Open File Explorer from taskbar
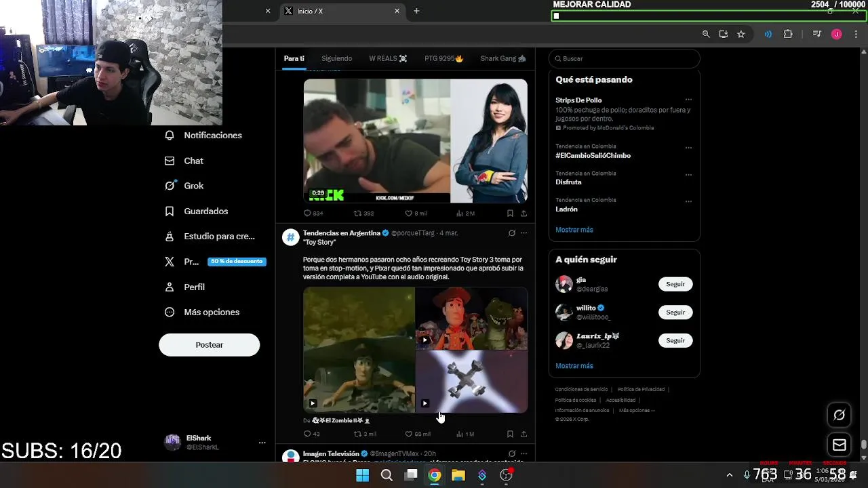This screenshot has width=868, height=488. pos(458,475)
